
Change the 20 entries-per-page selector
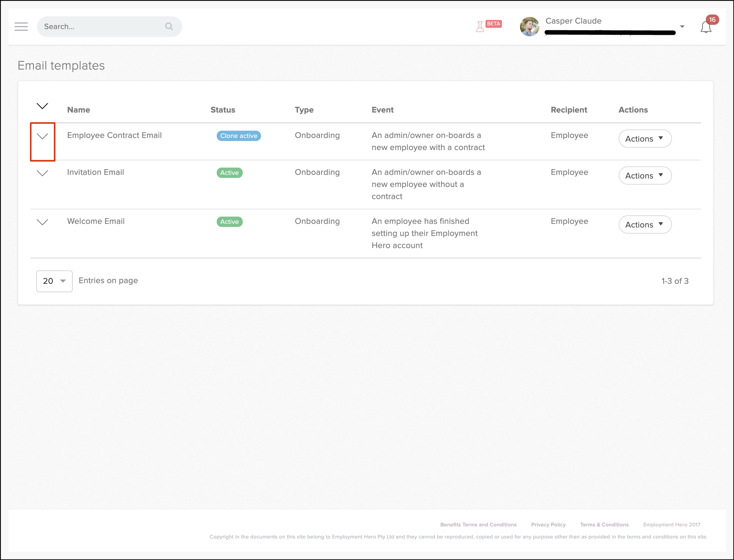[x=54, y=281]
